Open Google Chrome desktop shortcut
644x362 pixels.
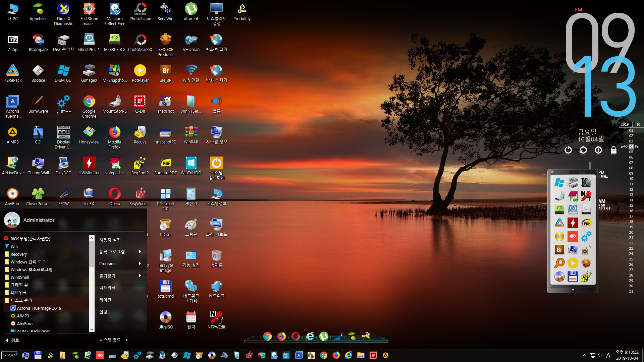pyautogui.click(x=89, y=107)
